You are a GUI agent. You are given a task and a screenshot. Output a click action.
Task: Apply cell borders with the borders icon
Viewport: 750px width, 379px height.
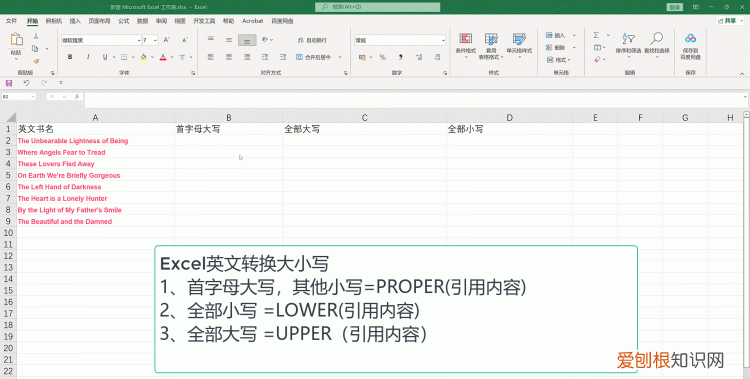[124, 57]
